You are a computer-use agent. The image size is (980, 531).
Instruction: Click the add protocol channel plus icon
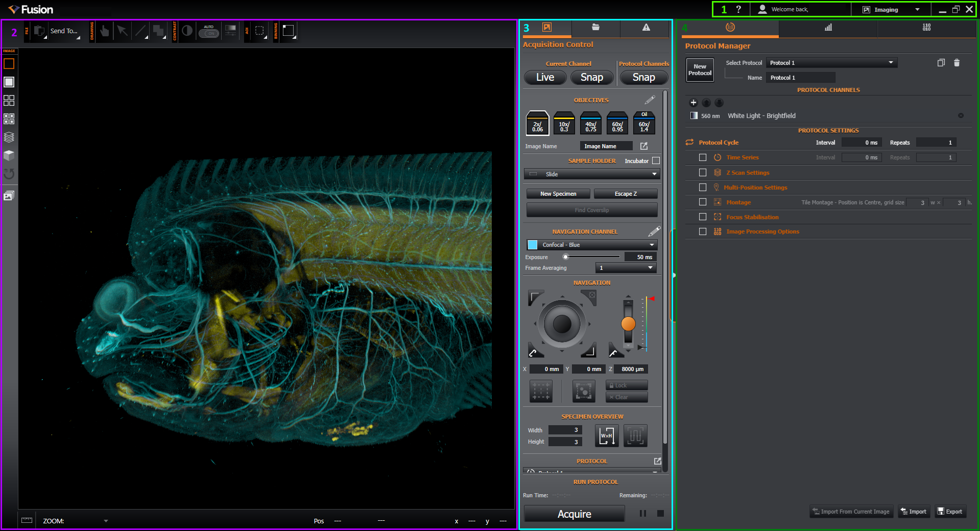(x=693, y=103)
